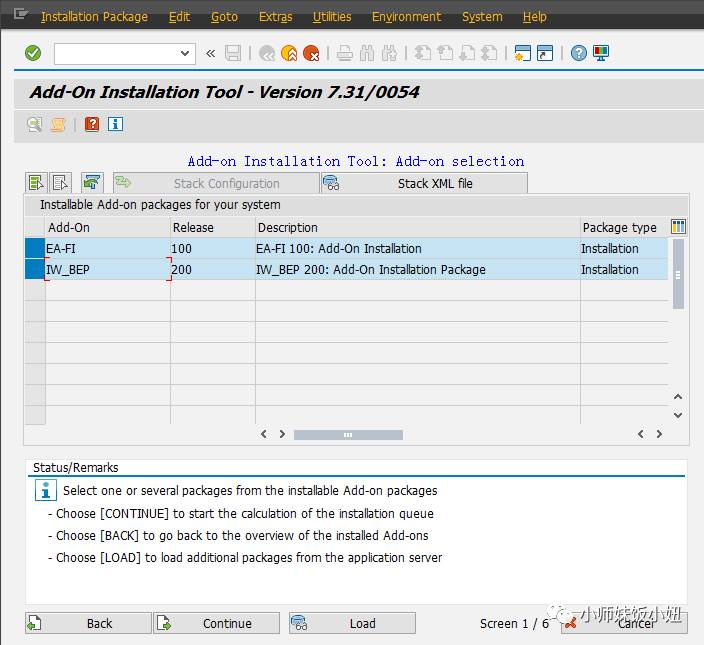Click the orange Exit icon
The width and height of the screenshot is (704, 645).
(289, 53)
